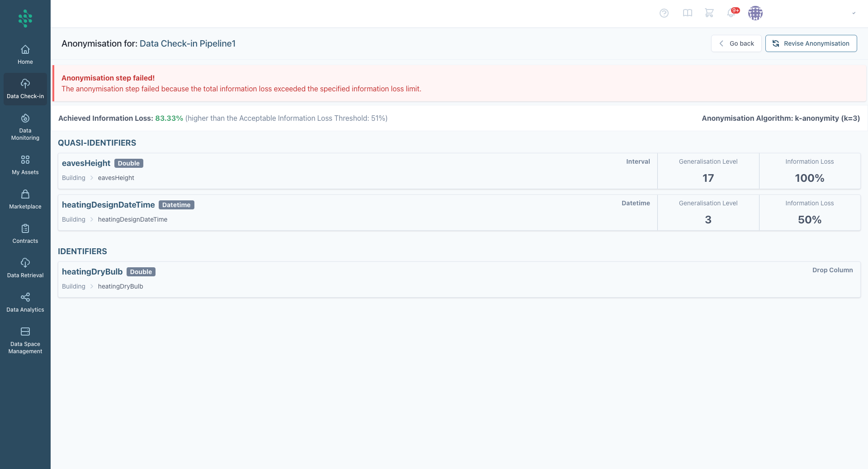
Task: Open the notifications bell icon
Action: [731, 13]
